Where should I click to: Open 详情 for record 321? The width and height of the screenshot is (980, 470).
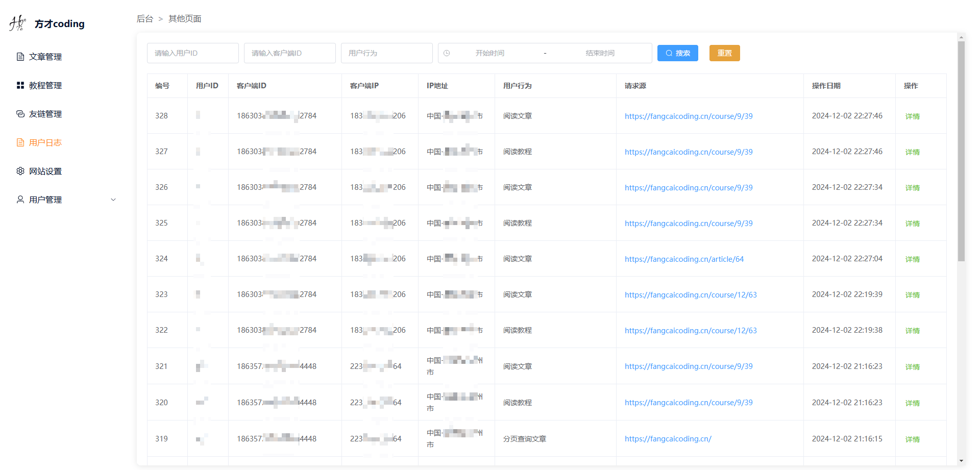pyautogui.click(x=912, y=367)
